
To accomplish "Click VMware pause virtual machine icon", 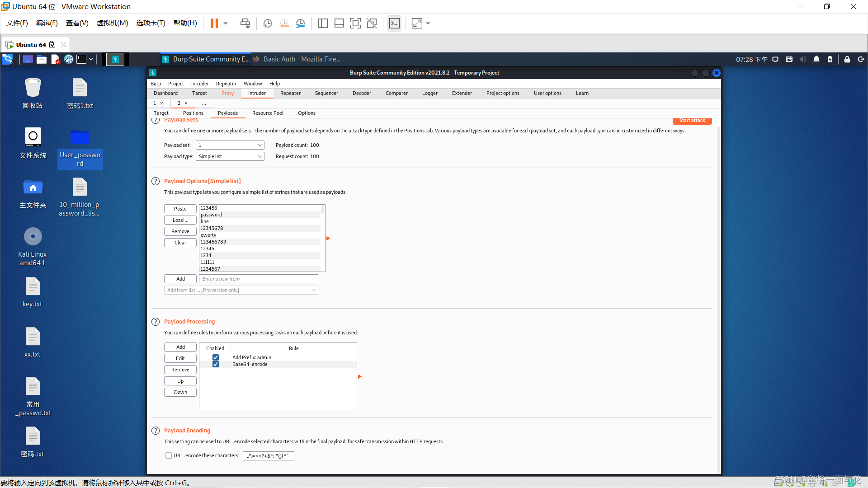I will pyautogui.click(x=214, y=23).
